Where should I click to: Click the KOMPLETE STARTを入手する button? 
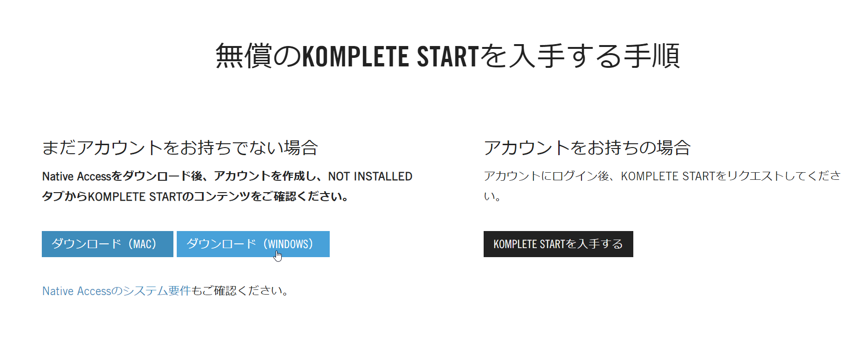coord(558,244)
